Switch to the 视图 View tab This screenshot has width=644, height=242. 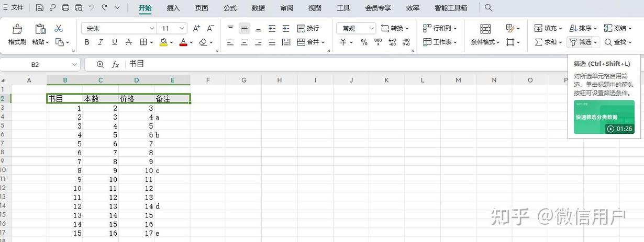click(315, 8)
